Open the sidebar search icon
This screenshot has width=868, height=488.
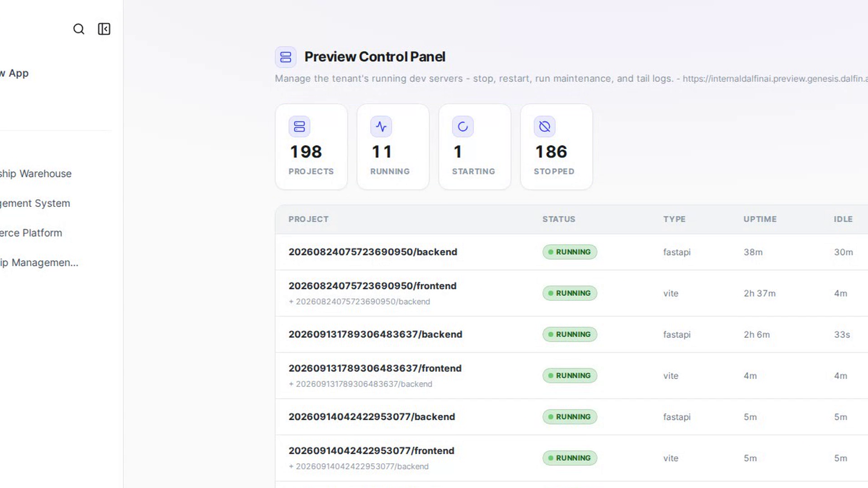(79, 29)
